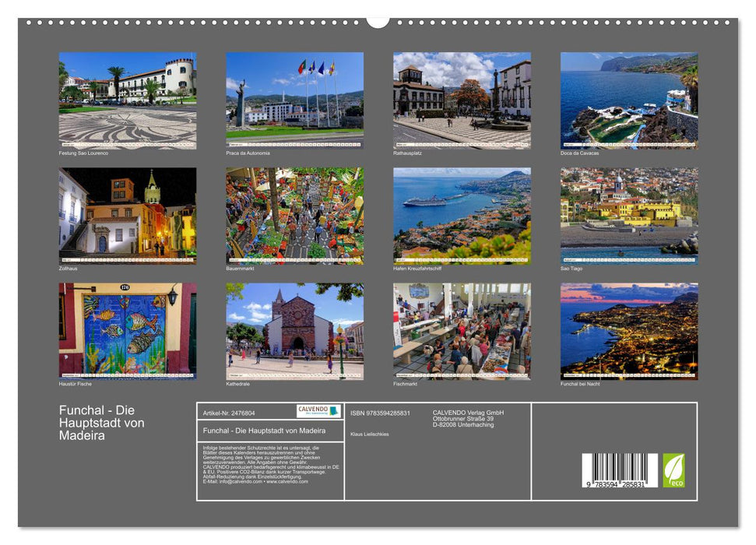Click the CALVENDO logo
Screen dimensions: 756x545
[318, 411]
